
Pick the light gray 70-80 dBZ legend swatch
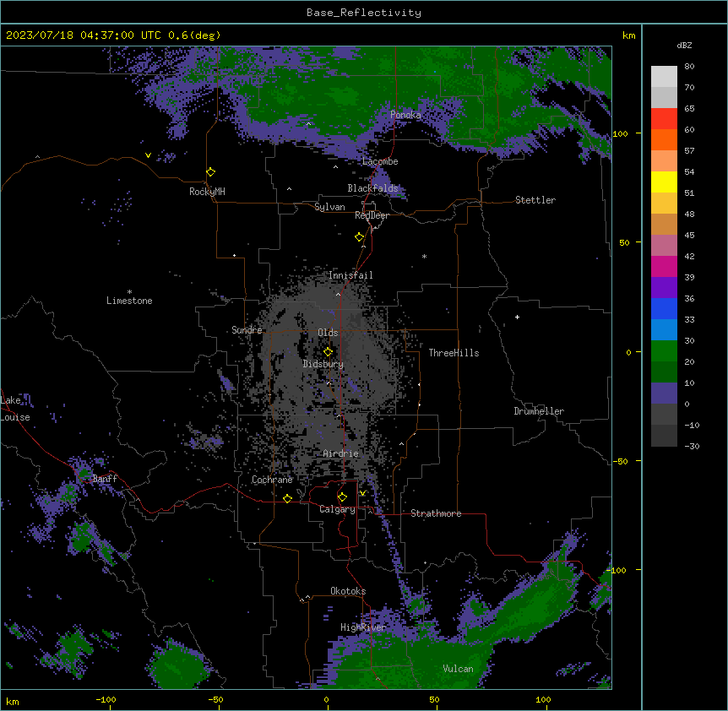point(664,77)
